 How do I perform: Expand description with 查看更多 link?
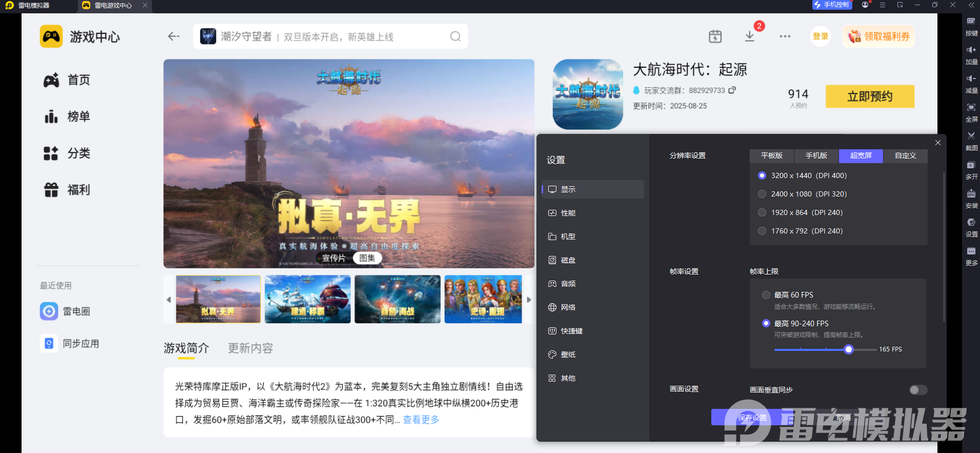pos(421,420)
